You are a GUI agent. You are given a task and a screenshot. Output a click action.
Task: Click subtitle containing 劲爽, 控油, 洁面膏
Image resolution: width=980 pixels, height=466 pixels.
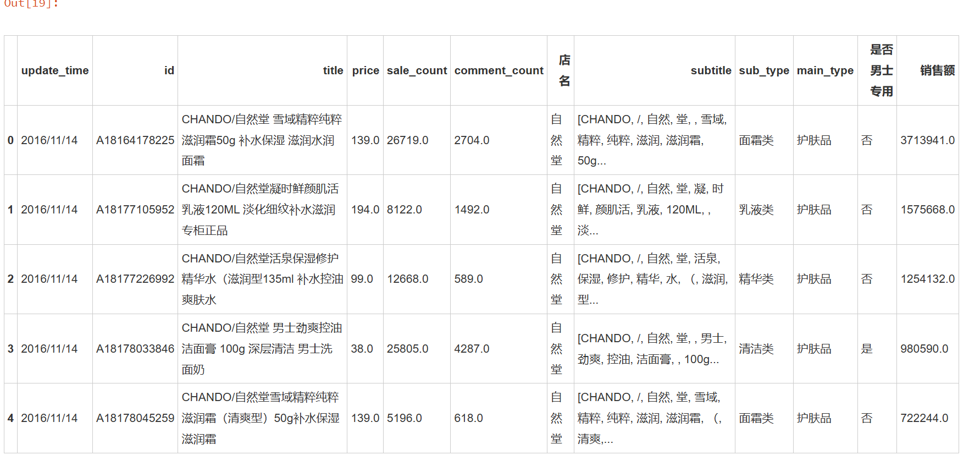coord(652,349)
